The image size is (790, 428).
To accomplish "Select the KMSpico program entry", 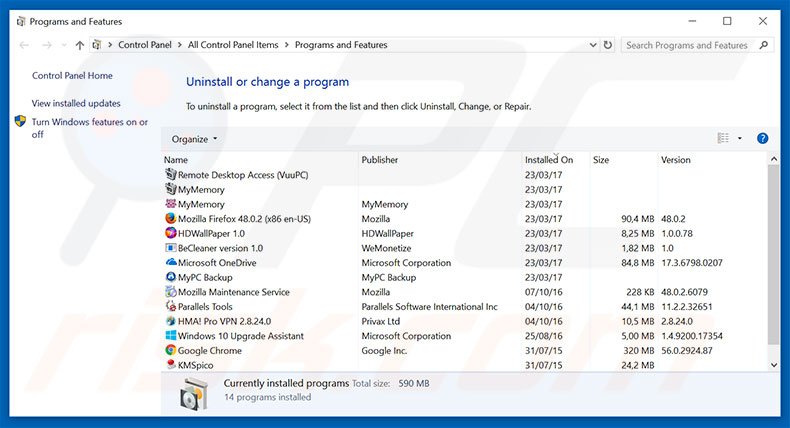I will pos(195,365).
